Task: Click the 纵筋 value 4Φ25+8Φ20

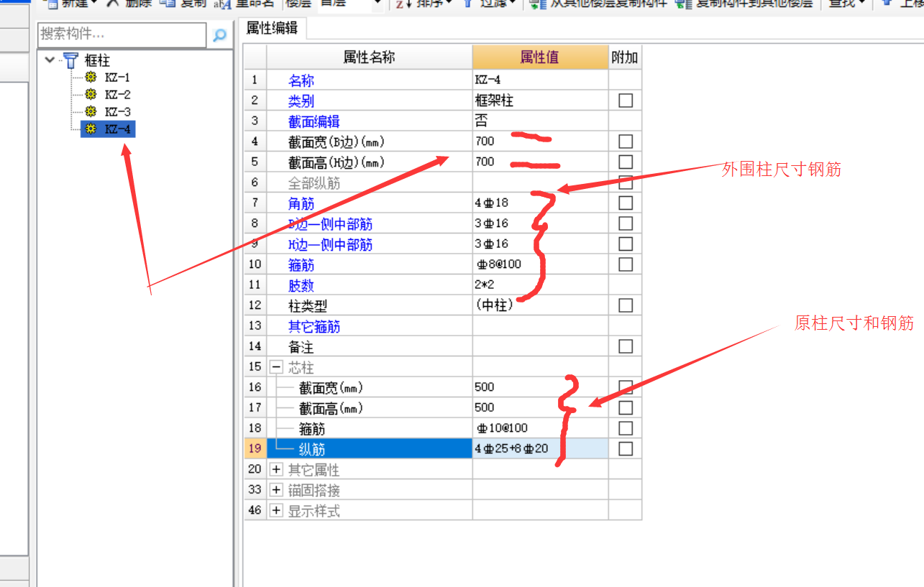Action: pos(540,449)
